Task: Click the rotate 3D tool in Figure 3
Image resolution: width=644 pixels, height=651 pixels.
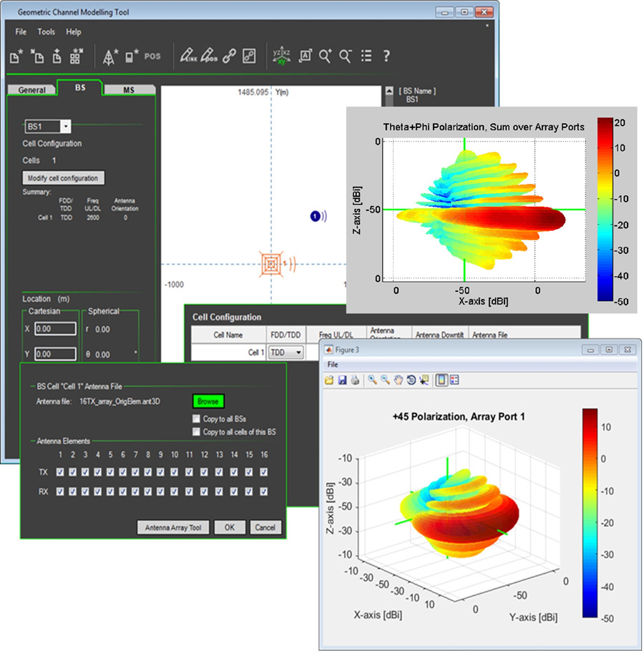Action: click(411, 380)
